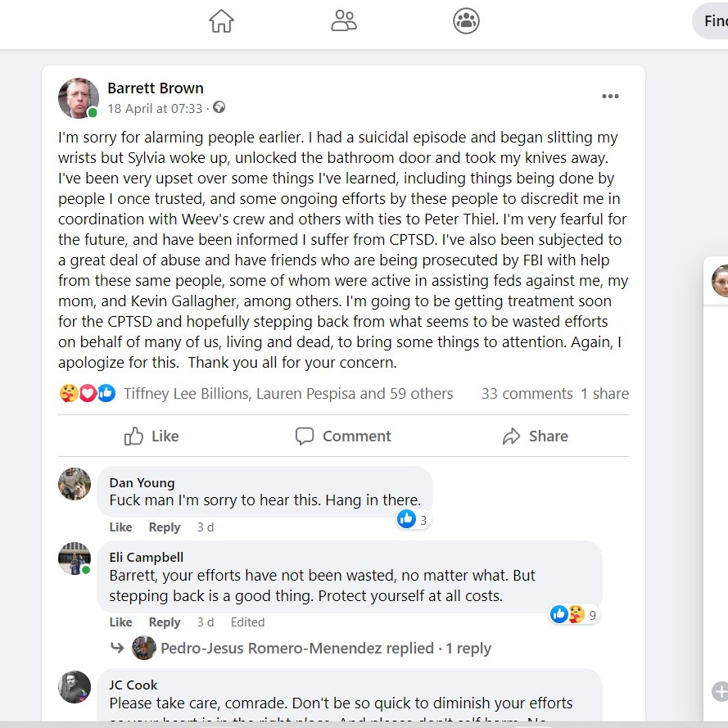Image resolution: width=728 pixels, height=728 pixels.
Task: Reply to Eli Campbell's comment
Action: click(165, 622)
